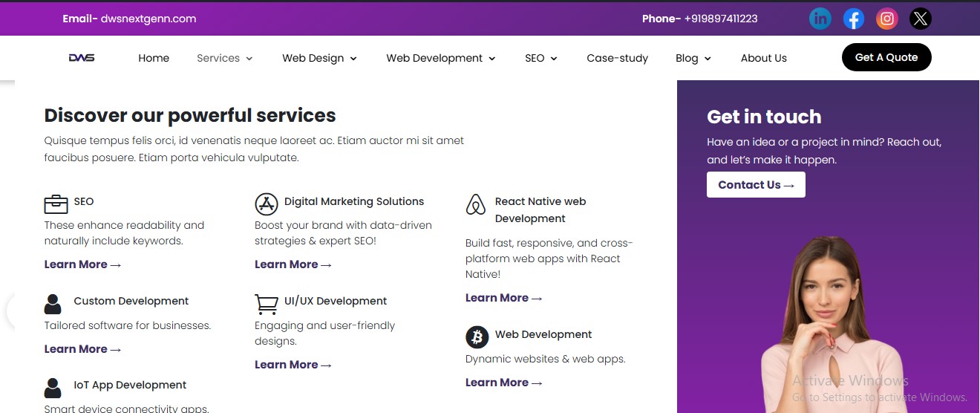
Task: Open the X (Twitter) social icon
Action: pyautogui.click(x=921, y=19)
